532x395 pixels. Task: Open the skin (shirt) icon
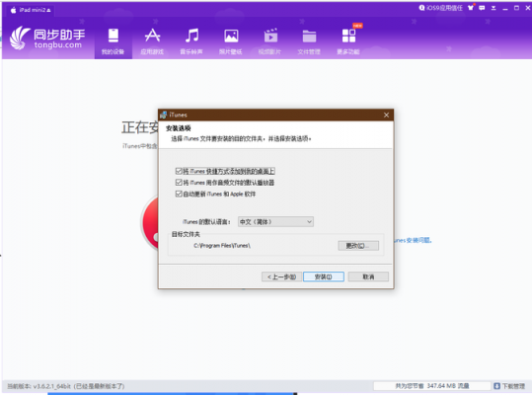coord(471,8)
